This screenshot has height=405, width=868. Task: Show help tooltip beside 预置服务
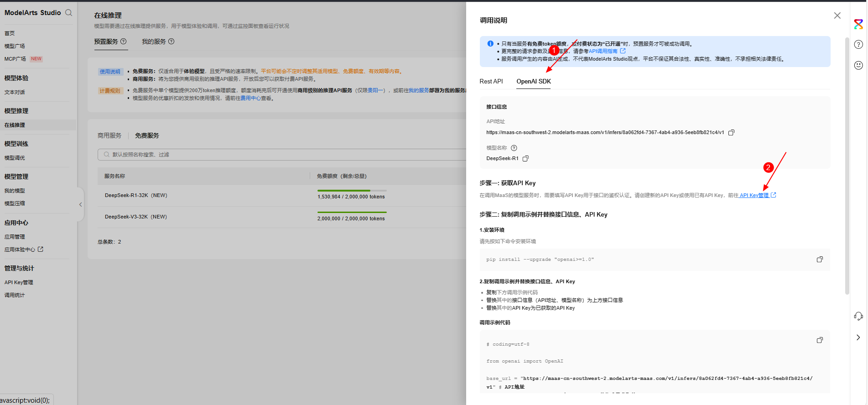[123, 42]
